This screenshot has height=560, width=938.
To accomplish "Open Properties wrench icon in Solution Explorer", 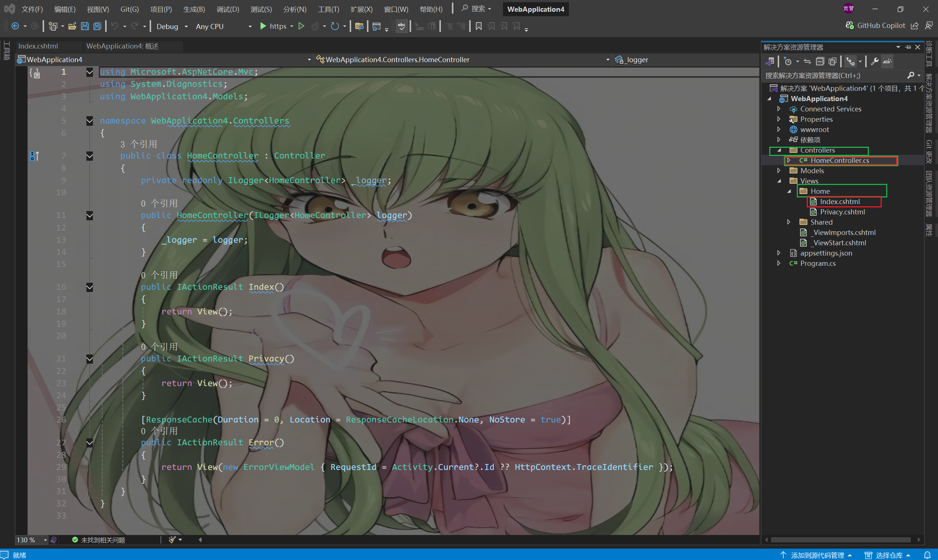I will [875, 61].
